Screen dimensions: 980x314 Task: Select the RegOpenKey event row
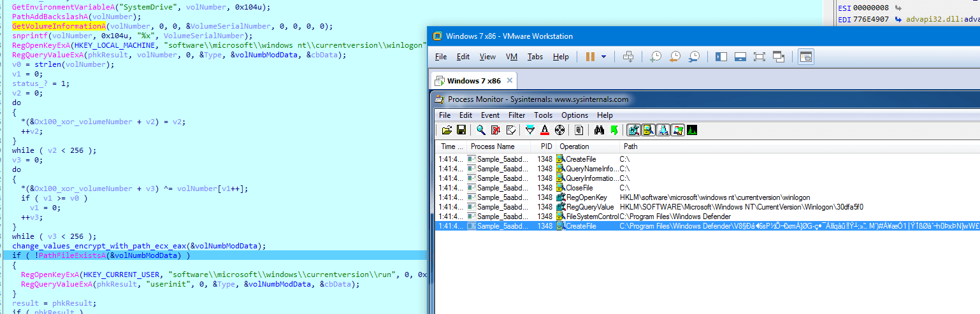coord(708,197)
